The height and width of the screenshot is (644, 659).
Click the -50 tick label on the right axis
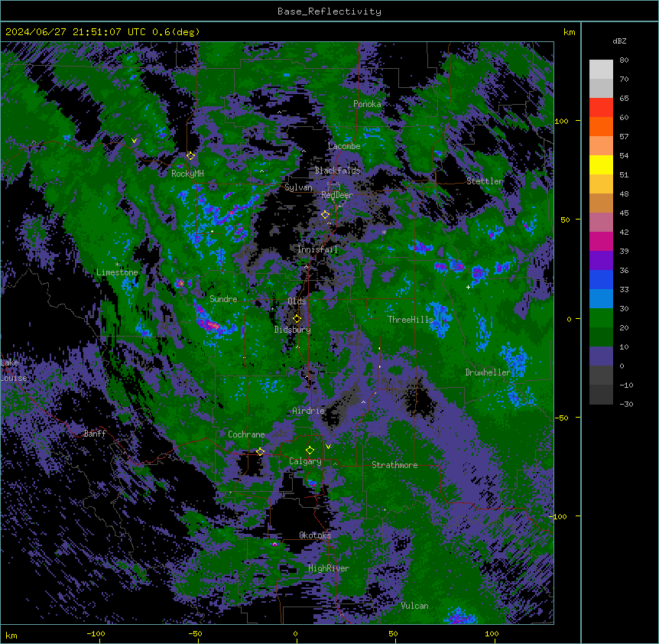pyautogui.click(x=561, y=418)
